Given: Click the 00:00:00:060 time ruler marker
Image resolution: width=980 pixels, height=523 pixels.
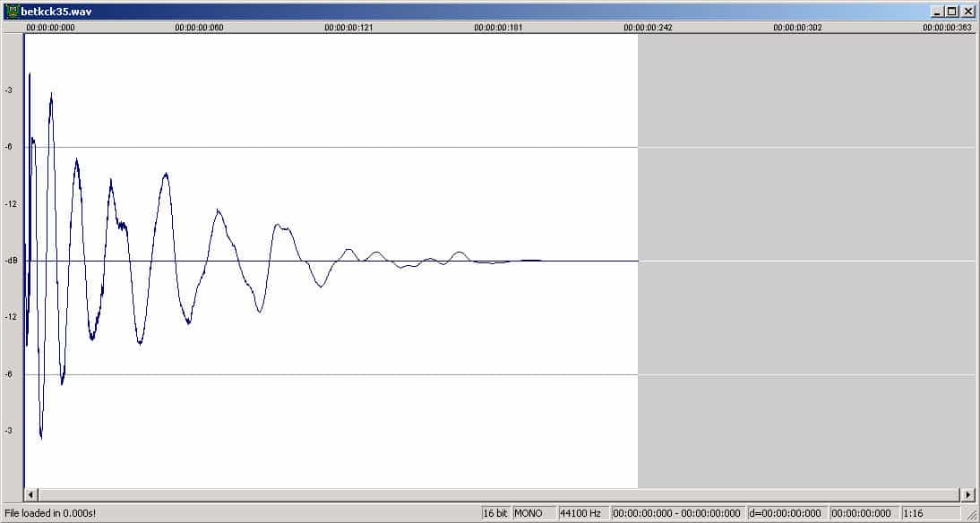Looking at the screenshot, I should [x=200, y=28].
